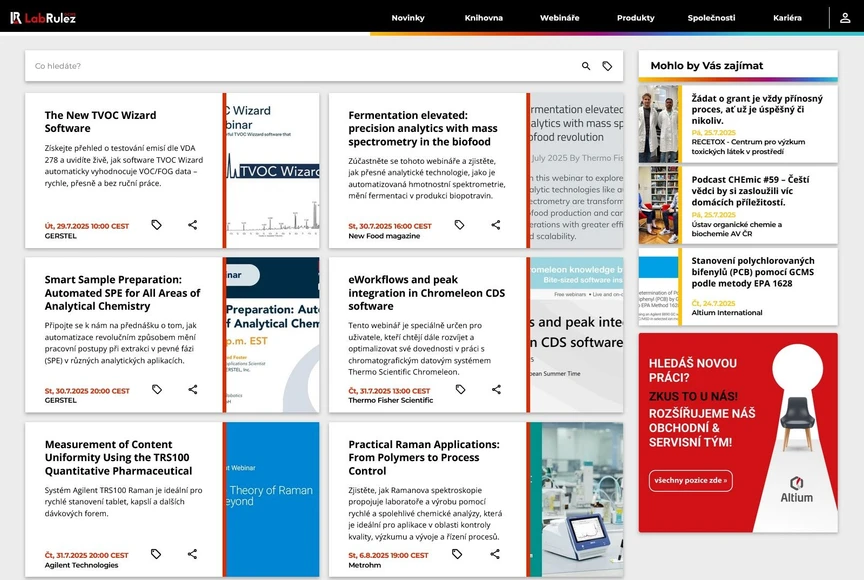Open the Webináře menu item
This screenshot has width=864, height=580.
[x=559, y=17]
